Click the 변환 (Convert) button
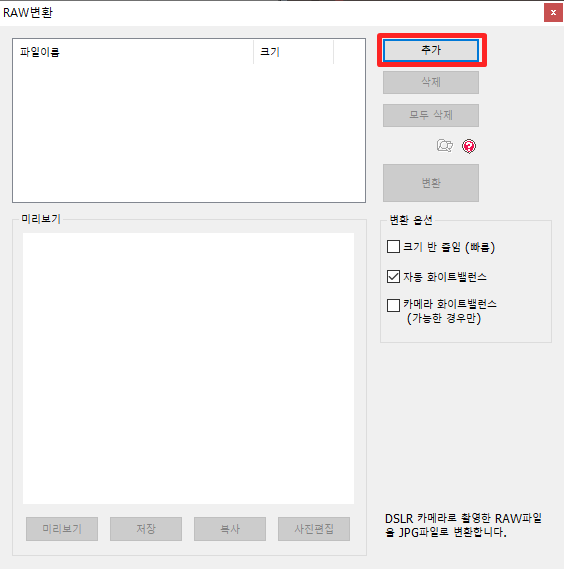The height and width of the screenshot is (569, 564). pyautogui.click(x=431, y=183)
